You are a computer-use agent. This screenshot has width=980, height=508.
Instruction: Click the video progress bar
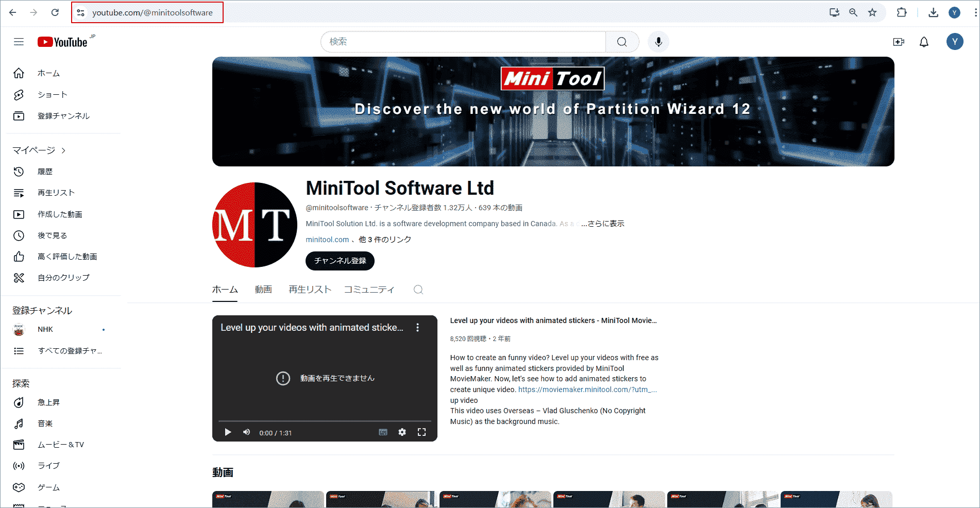click(x=325, y=421)
